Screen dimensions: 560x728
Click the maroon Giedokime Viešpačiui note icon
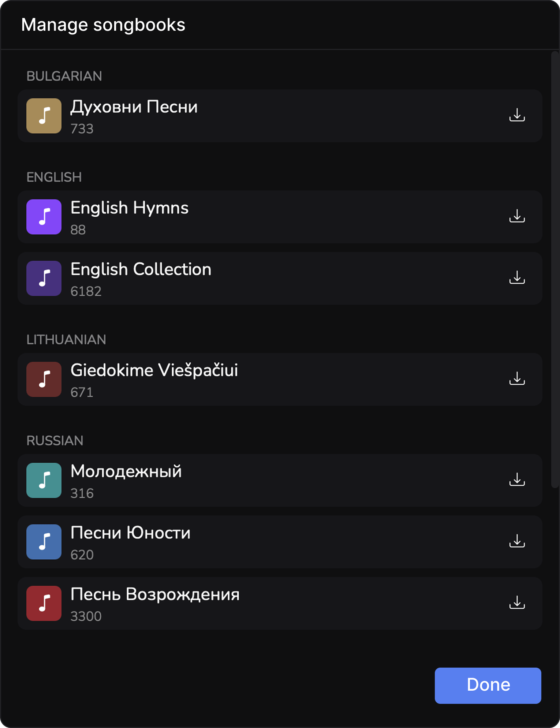44,379
